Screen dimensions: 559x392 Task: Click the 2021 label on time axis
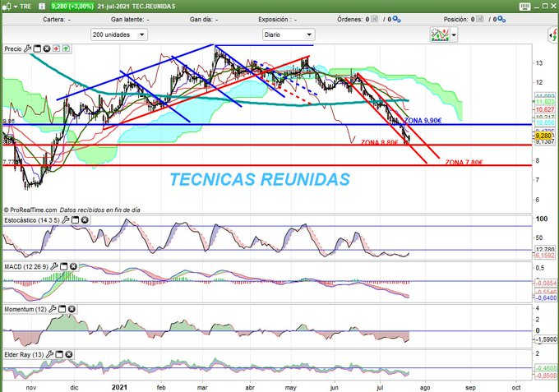119,387
